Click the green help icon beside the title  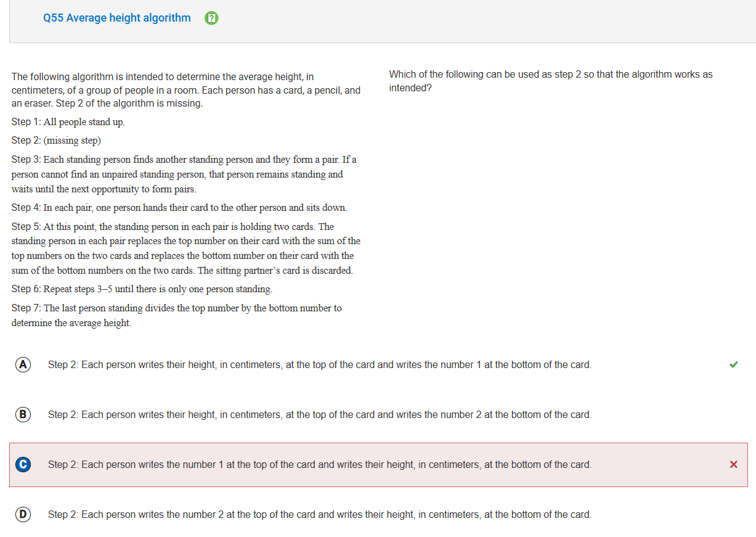tap(211, 18)
